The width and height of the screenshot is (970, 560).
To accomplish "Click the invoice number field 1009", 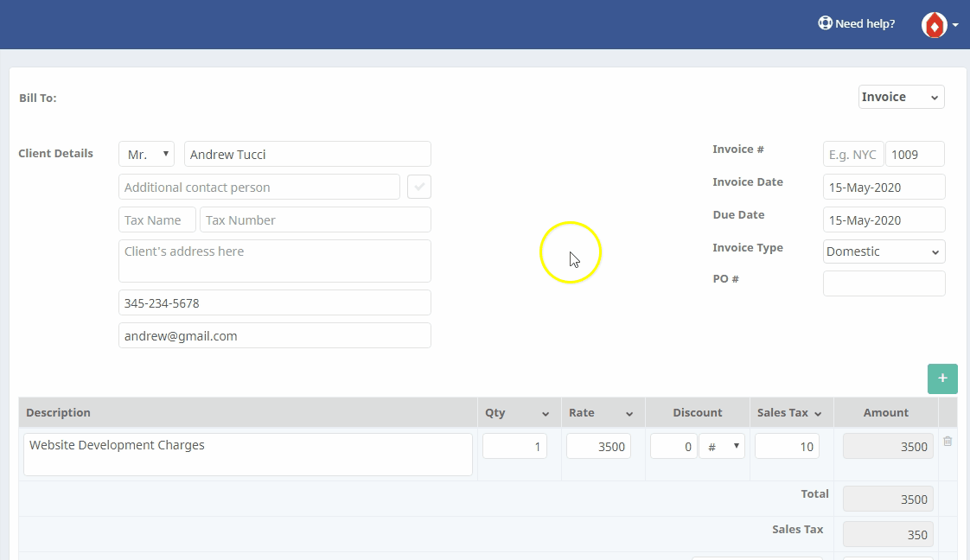I will tap(915, 154).
